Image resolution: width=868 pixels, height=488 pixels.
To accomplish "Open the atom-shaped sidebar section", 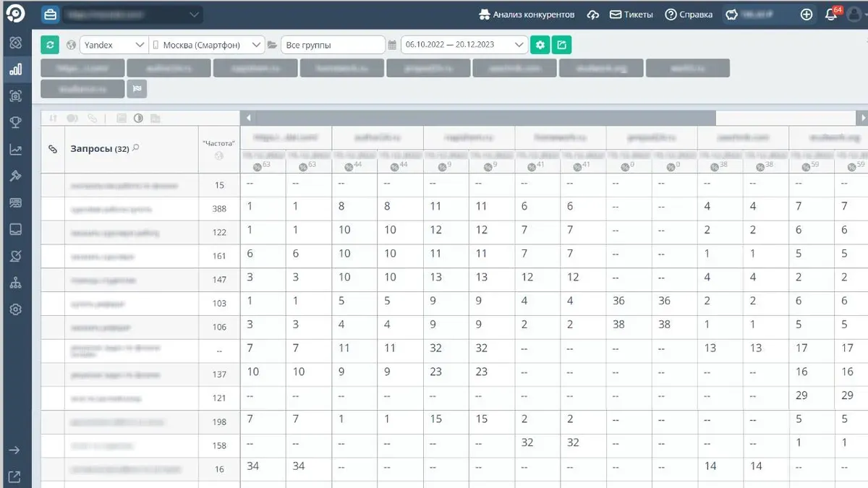I will tap(16, 43).
